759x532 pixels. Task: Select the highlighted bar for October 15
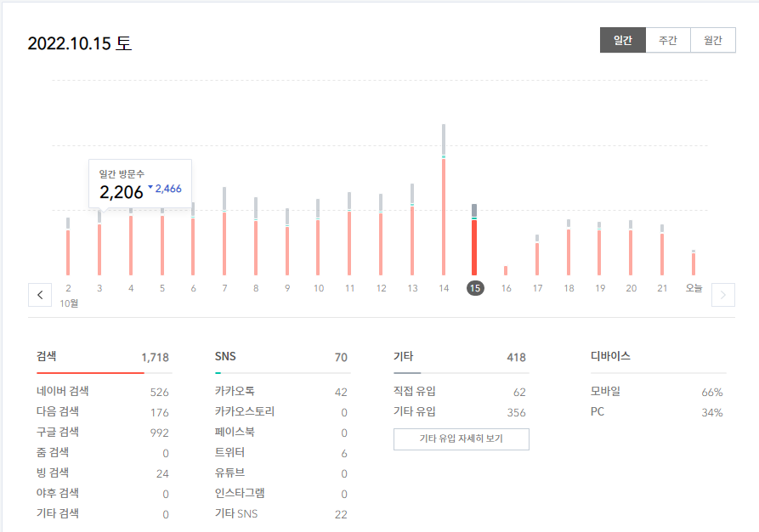[474, 240]
